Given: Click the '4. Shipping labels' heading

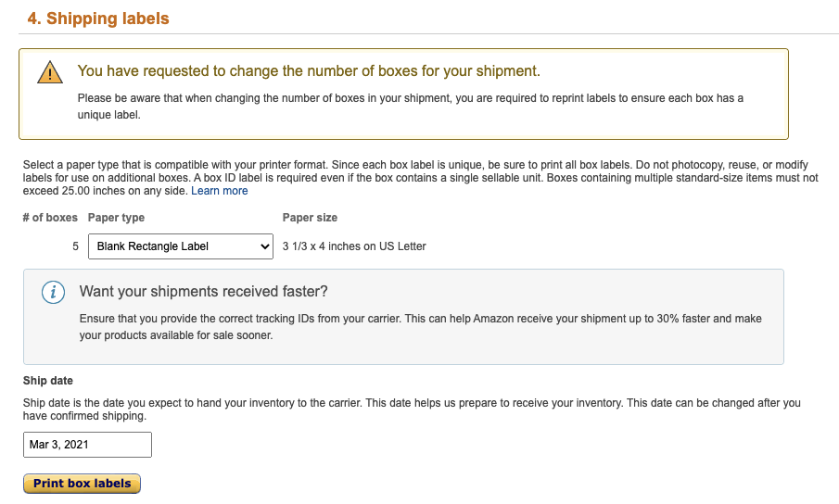Looking at the screenshot, I should pyautogui.click(x=98, y=19).
